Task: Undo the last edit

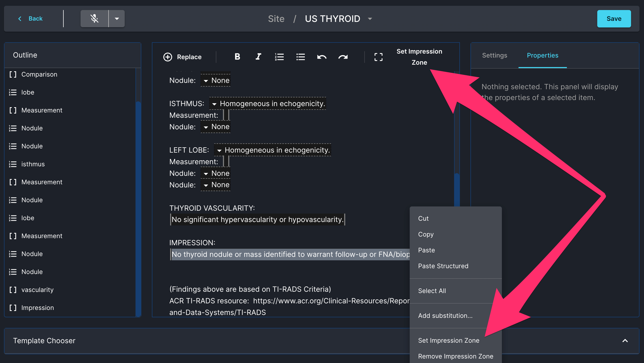Action: (x=322, y=57)
